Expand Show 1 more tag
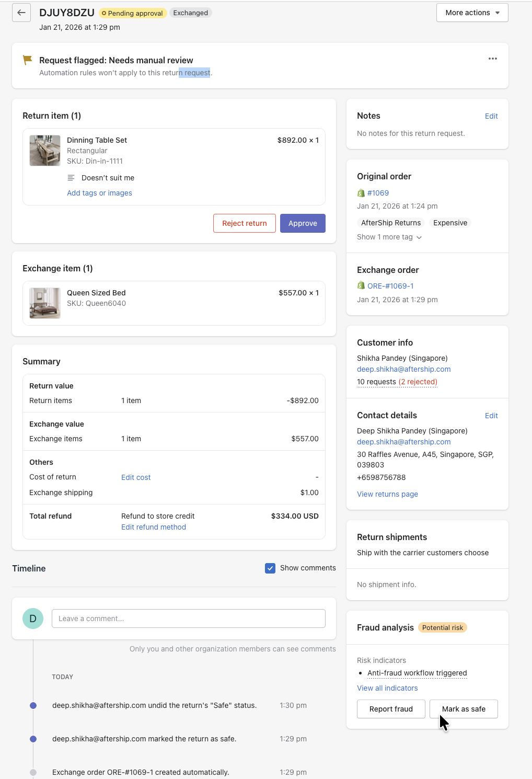Image resolution: width=532 pixels, height=779 pixels. pos(389,237)
